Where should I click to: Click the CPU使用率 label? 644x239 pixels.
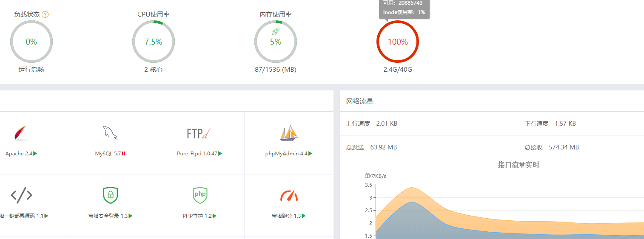click(154, 14)
